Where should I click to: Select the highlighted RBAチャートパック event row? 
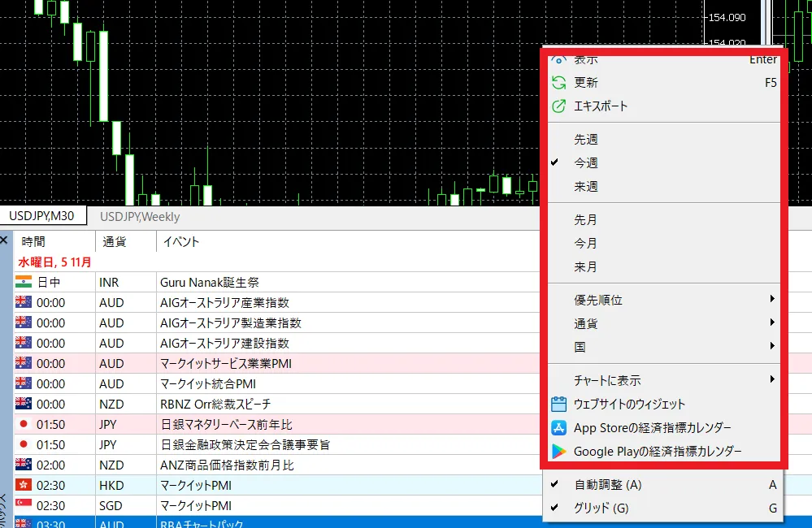tap(244, 524)
